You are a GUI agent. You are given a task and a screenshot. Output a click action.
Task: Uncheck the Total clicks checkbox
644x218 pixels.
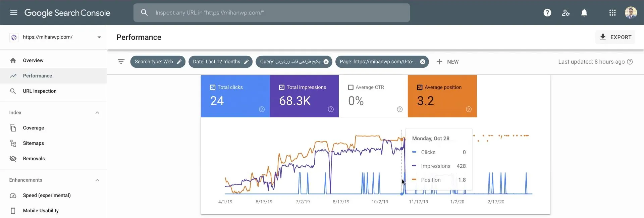pyautogui.click(x=213, y=87)
